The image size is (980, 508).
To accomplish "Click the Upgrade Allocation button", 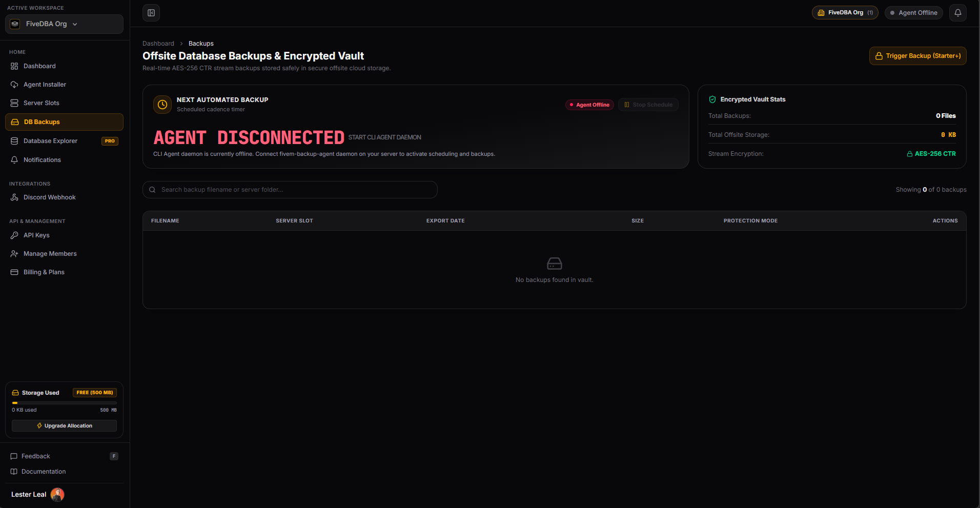I will [64, 426].
